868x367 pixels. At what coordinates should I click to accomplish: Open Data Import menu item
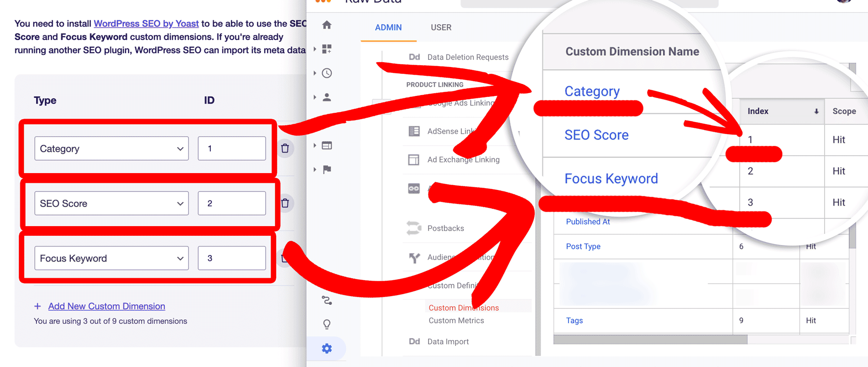(x=448, y=341)
